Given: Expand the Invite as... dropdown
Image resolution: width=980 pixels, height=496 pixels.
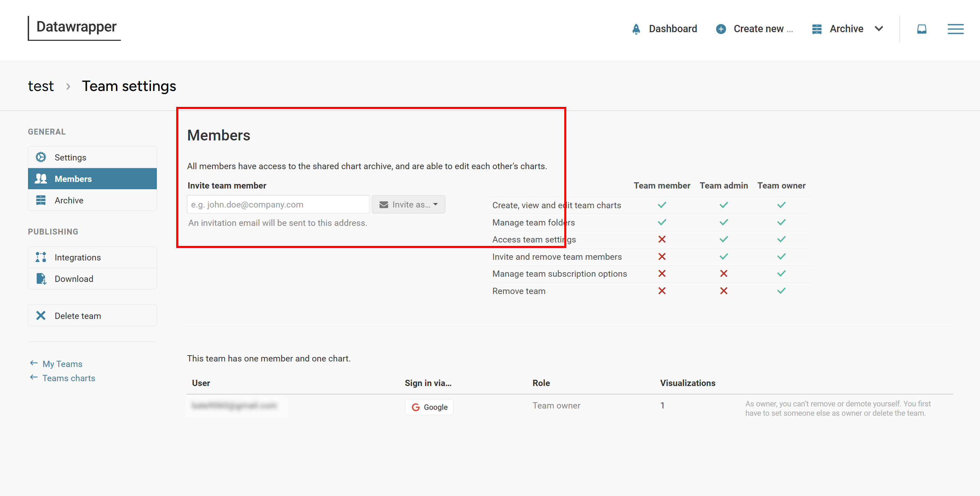Looking at the screenshot, I should coord(408,204).
